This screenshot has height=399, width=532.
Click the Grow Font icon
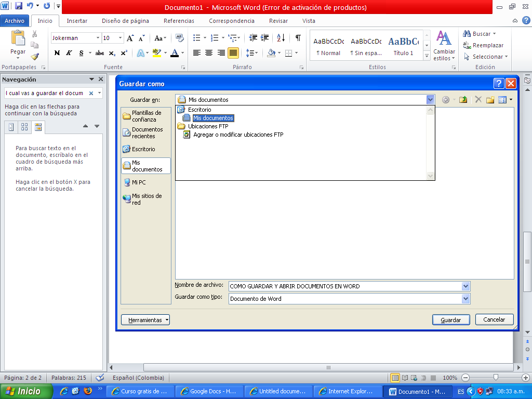130,38
